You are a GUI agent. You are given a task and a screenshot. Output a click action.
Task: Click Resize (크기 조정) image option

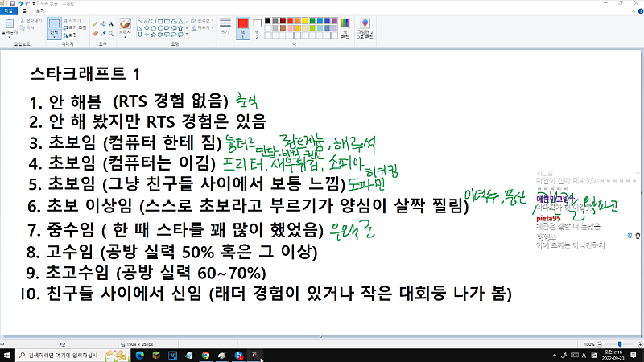tap(75, 27)
